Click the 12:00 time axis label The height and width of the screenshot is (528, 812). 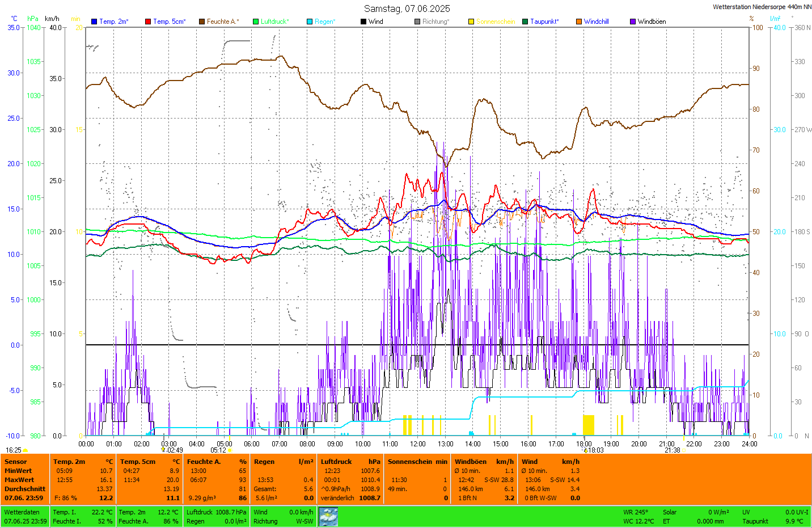(x=418, y=444)
